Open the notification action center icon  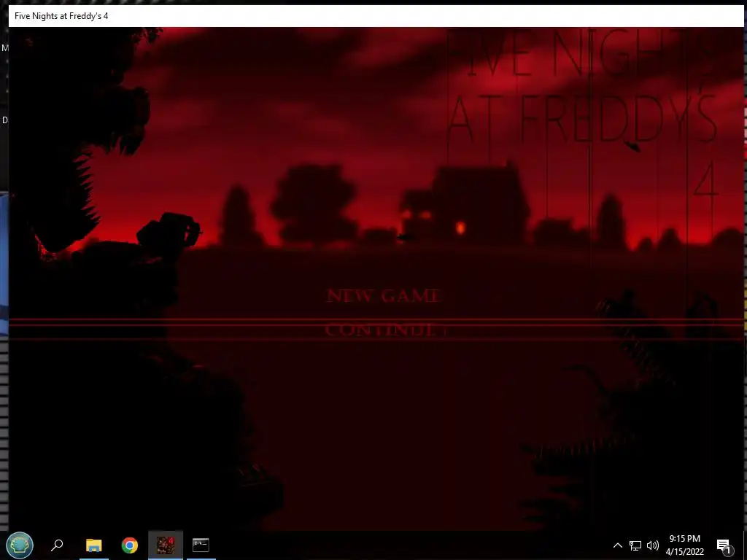[x=724, y=545]
